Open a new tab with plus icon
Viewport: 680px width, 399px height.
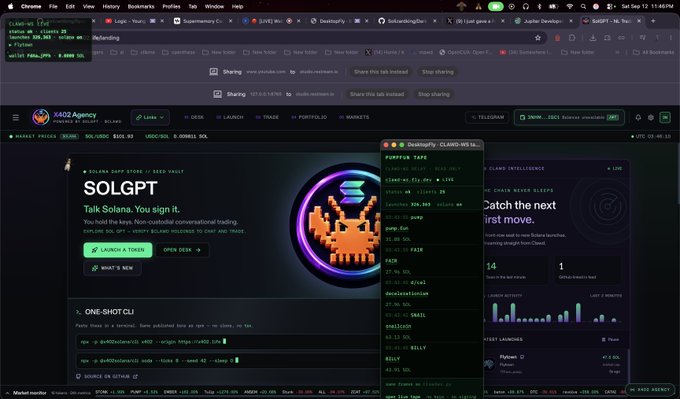coord(653,20)
